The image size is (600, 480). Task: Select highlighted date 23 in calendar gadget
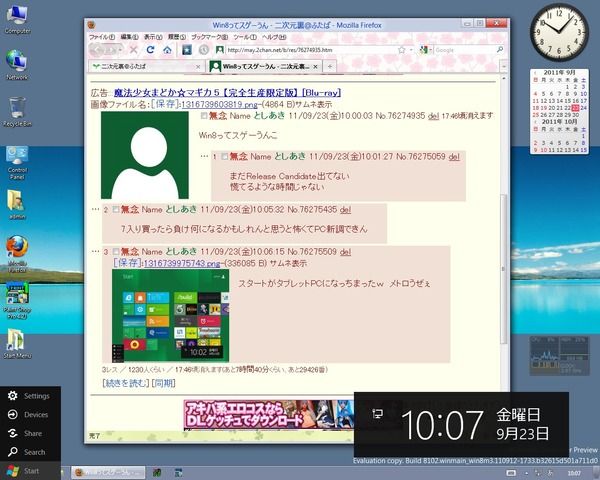click(x=575, y=108)
